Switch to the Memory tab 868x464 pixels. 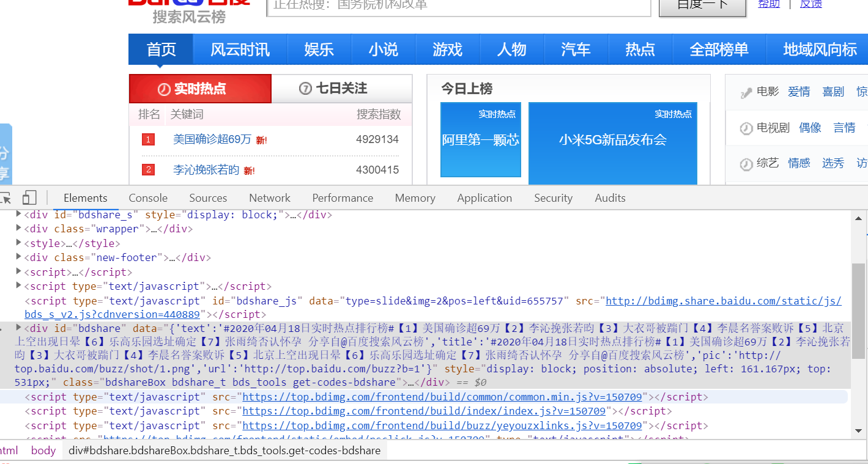[x=415, y=198]
